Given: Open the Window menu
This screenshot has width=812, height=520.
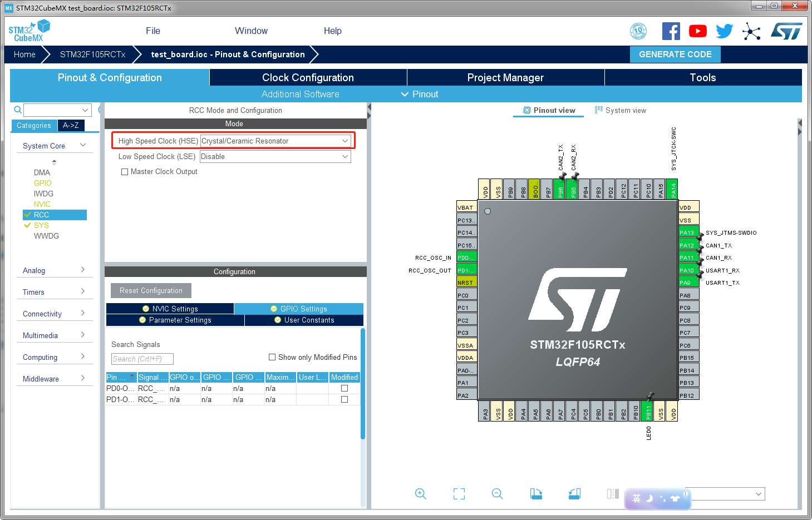Looking at the screenshot, I should pyautogui.click(x=251, y=31).
